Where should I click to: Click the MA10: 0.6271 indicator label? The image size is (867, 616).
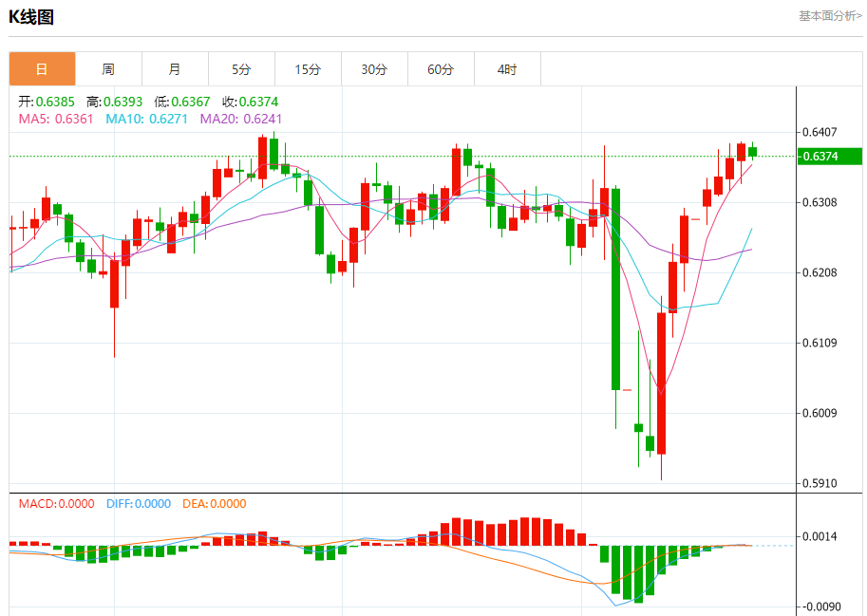[146, 119]
